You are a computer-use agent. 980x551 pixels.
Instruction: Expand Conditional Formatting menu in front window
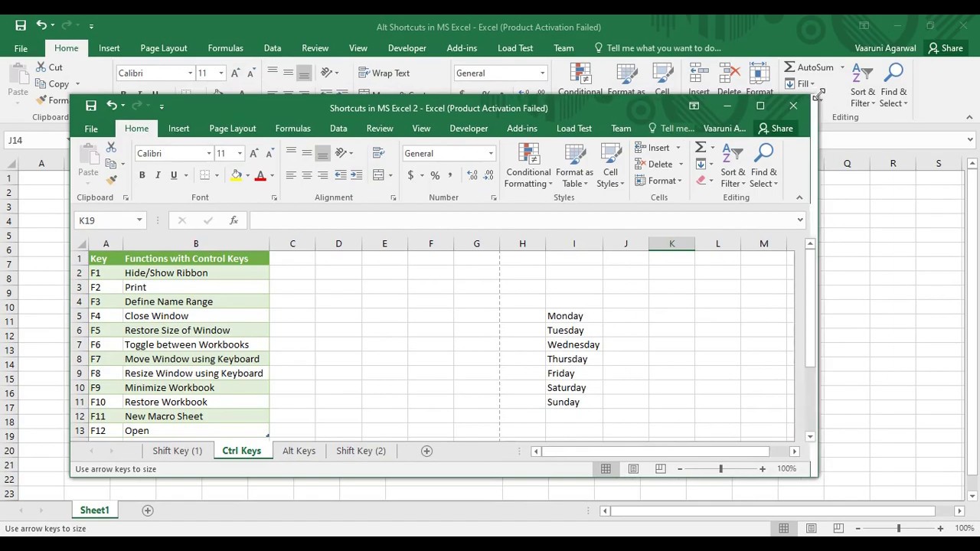click(x=528, y=165)
